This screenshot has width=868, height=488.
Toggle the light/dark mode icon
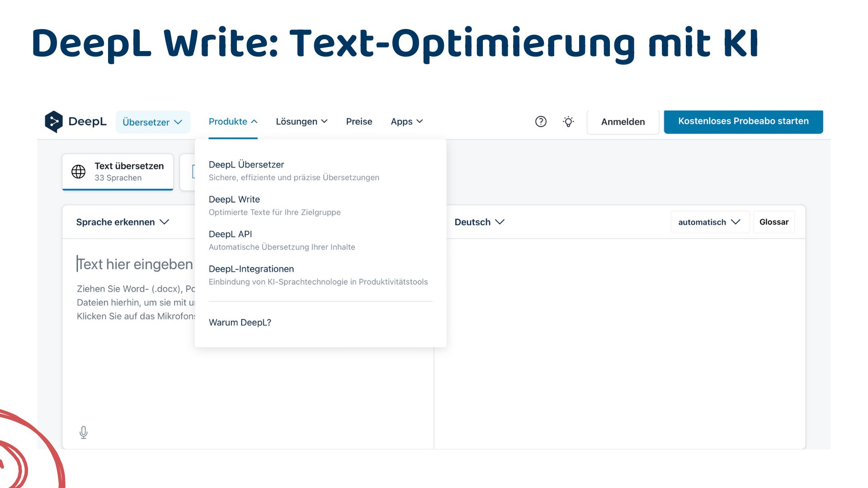pyautogui.click(x=567, y=122)
